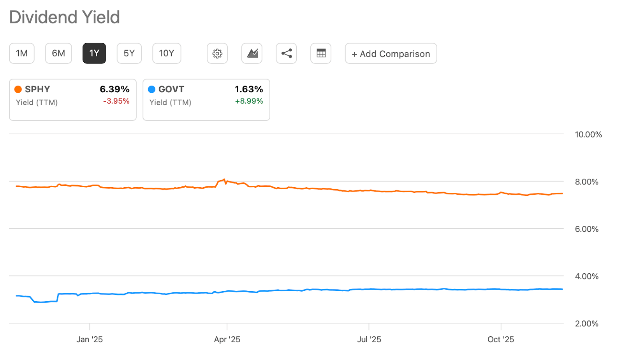Click the Jul '25 axis label
The width and height of the screenshot is (623, 364).
point(369,339)
